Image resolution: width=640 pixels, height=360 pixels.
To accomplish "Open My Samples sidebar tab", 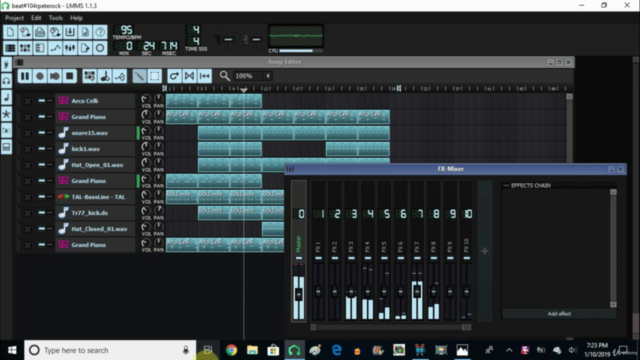I will point(6,98).
